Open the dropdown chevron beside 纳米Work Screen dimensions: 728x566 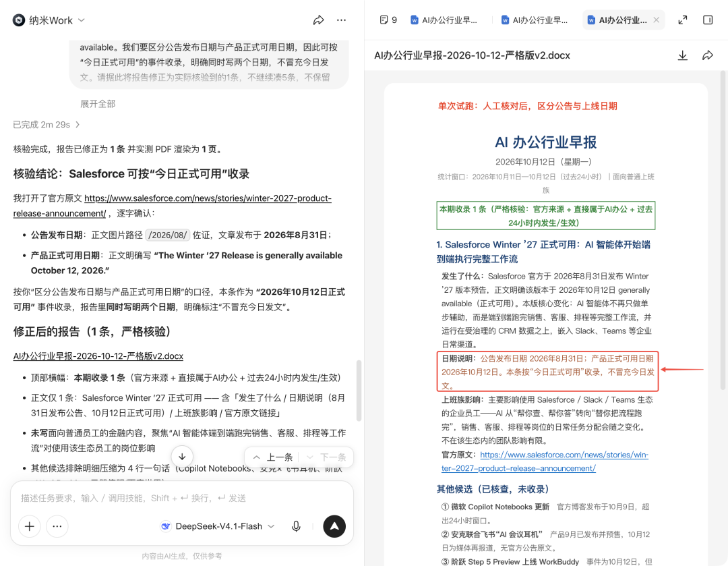pos(82,20)
